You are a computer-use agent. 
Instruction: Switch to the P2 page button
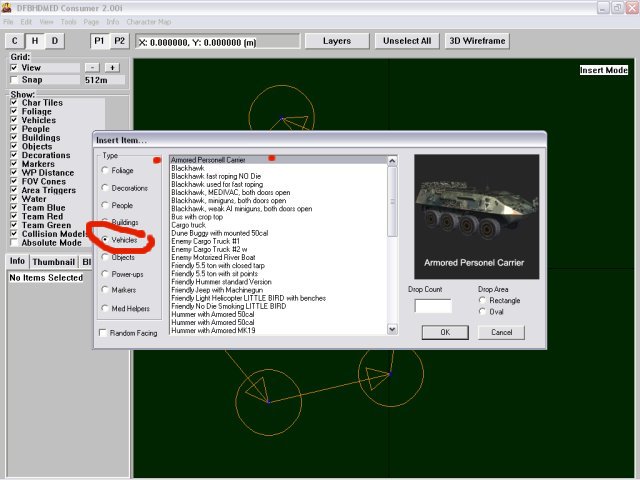(x=119, y=41)
